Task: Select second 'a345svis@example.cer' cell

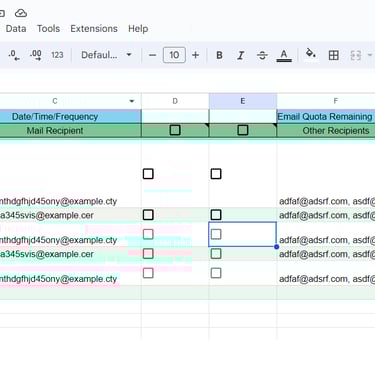Action: (x=70, y=254)
